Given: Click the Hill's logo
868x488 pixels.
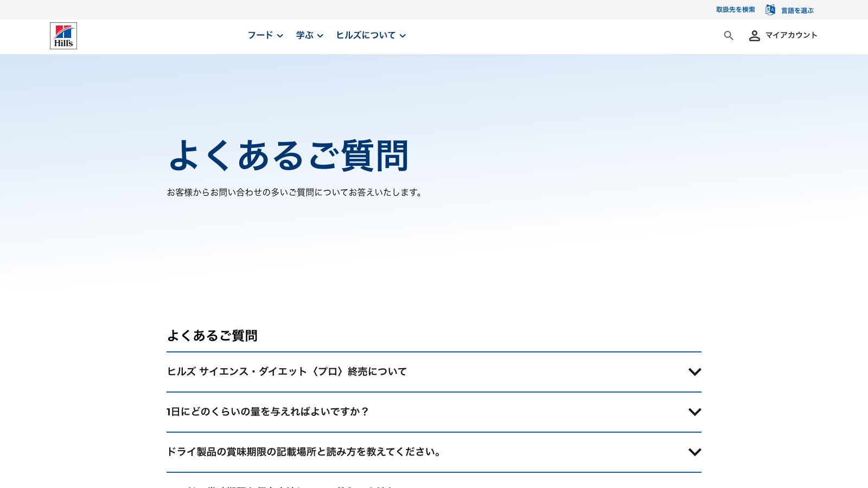Looking at the screenshot, I should tap(63, 36).
